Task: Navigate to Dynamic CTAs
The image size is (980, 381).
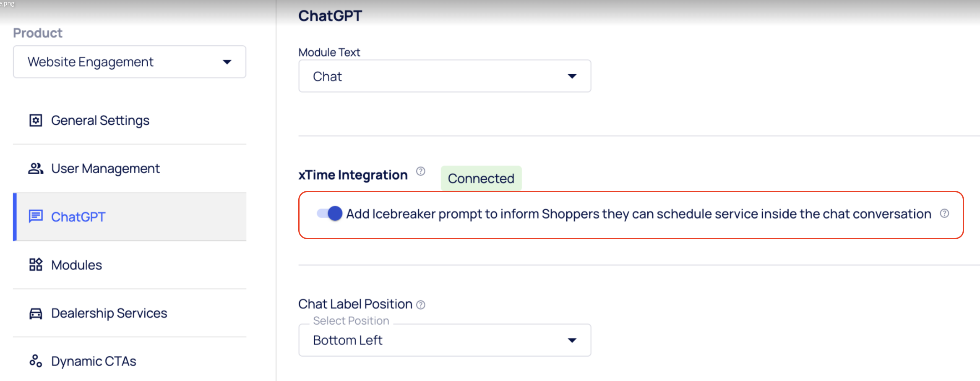Action: click(x=94, y=361)
